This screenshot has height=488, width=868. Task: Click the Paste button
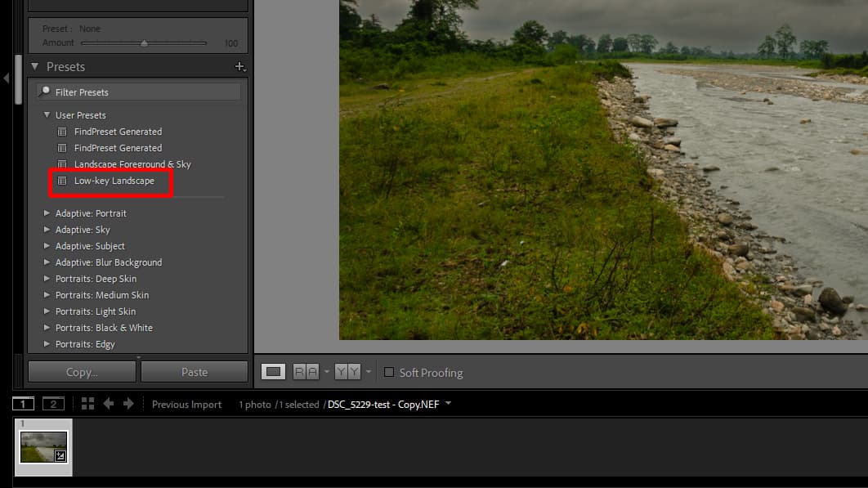195,372
